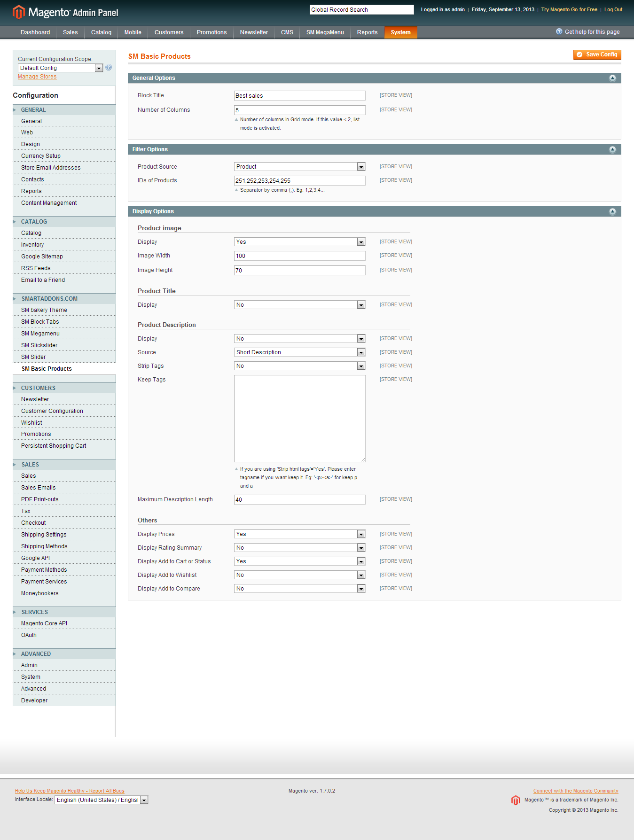Open Product image Display dropdown

coord(300,242)
